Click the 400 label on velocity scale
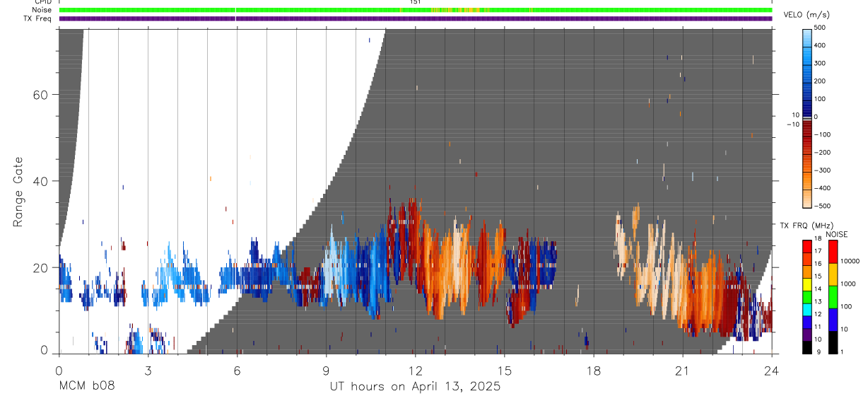868x401 pixels. pyautogui.click(x=819, y=45)
